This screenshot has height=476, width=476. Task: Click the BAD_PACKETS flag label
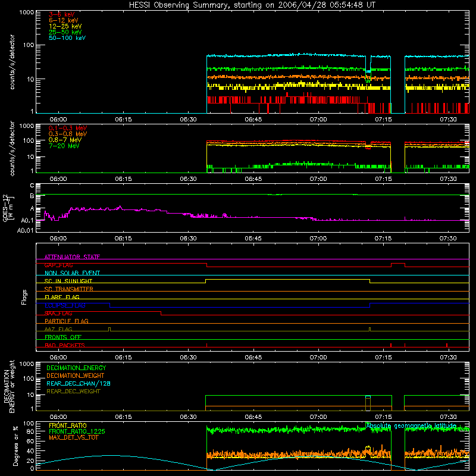click(x=65, y=345)
